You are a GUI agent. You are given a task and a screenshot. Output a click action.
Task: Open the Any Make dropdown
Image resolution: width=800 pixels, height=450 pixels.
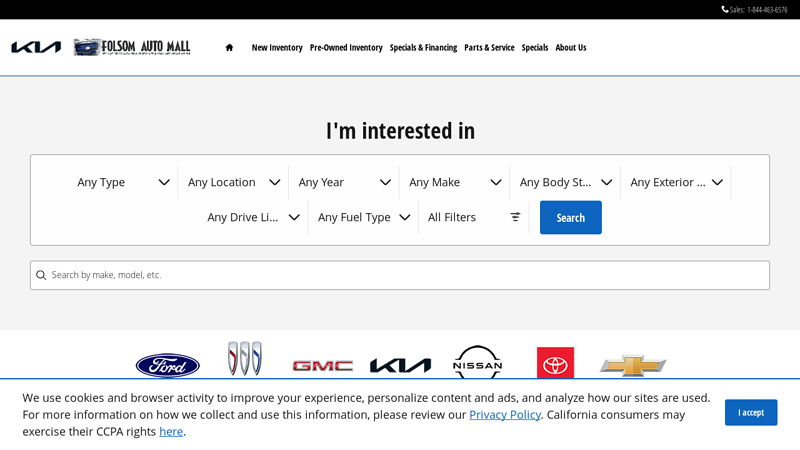(x=455, y=182)
